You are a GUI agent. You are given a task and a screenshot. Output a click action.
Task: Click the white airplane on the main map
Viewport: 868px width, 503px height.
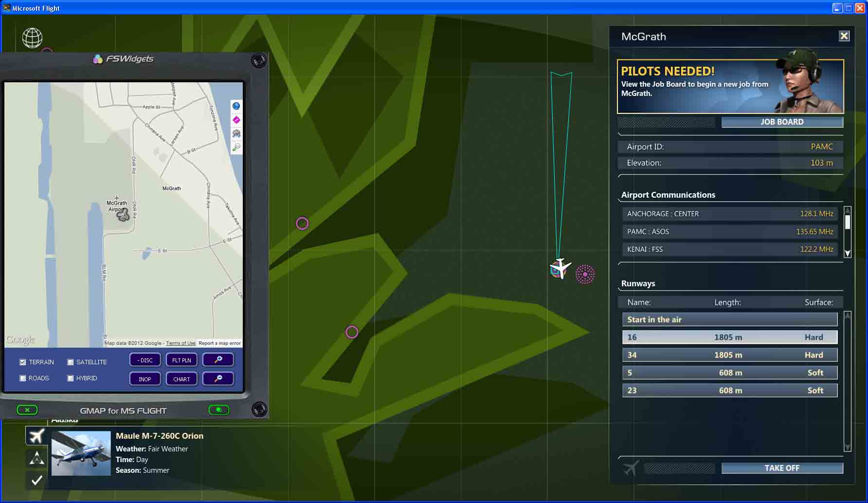pyautogui.click(x=561, y=268)
